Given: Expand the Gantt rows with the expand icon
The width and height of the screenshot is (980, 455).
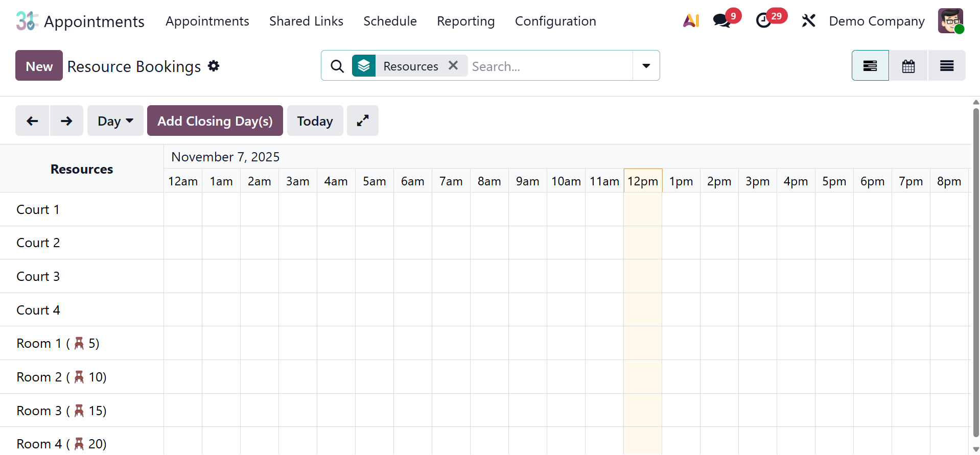Looking at the screenshot, I should [x=363, y=121].
